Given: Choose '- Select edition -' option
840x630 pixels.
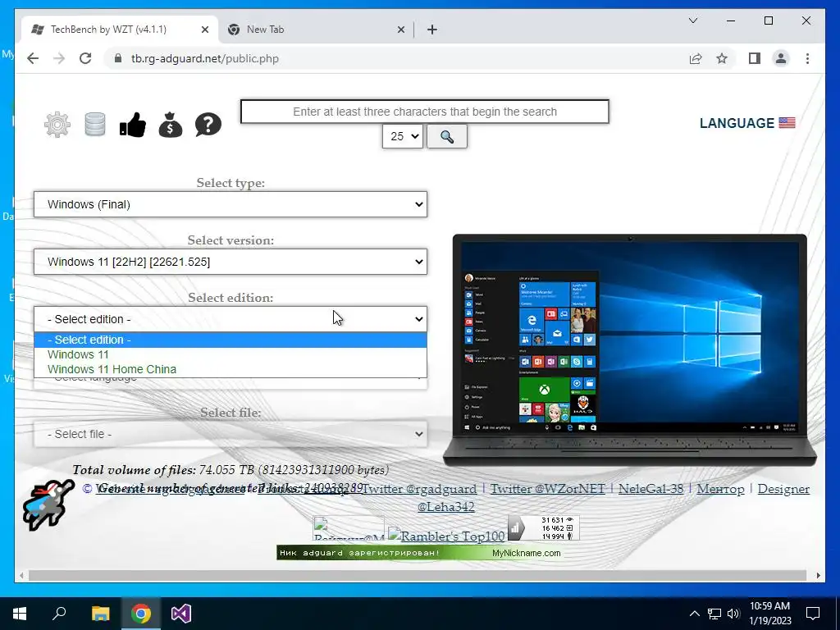Looking at the screenshot, I should pyautogui.click(x=231, y=340).
